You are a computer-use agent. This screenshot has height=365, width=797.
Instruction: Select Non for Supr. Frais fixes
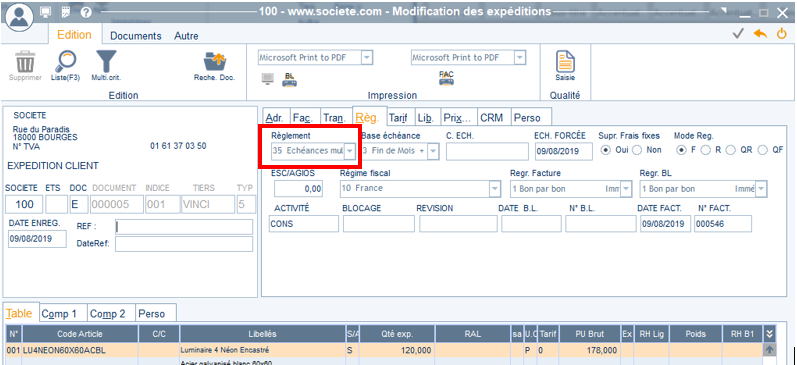pyautogui.click(x=636, y=150)
